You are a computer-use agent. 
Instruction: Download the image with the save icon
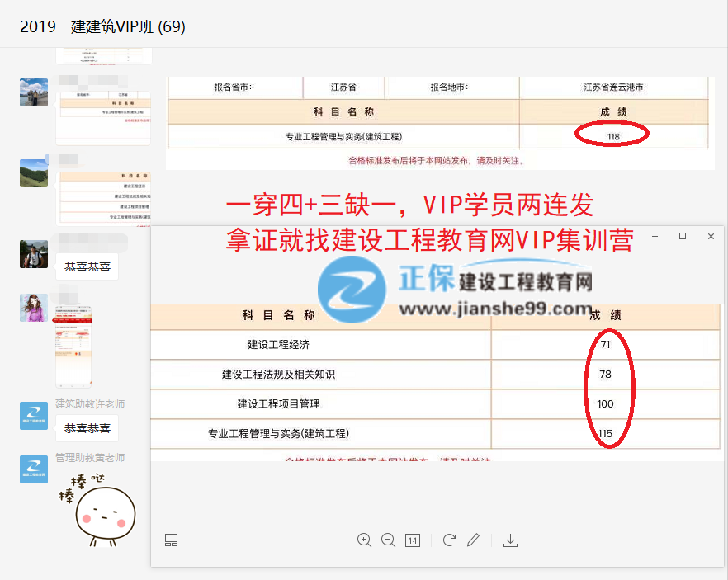510,540
